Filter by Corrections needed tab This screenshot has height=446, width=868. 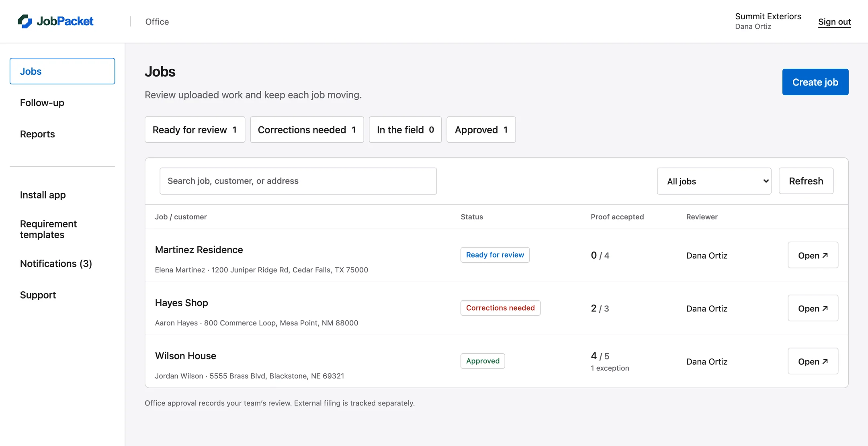tap(307, 130)
